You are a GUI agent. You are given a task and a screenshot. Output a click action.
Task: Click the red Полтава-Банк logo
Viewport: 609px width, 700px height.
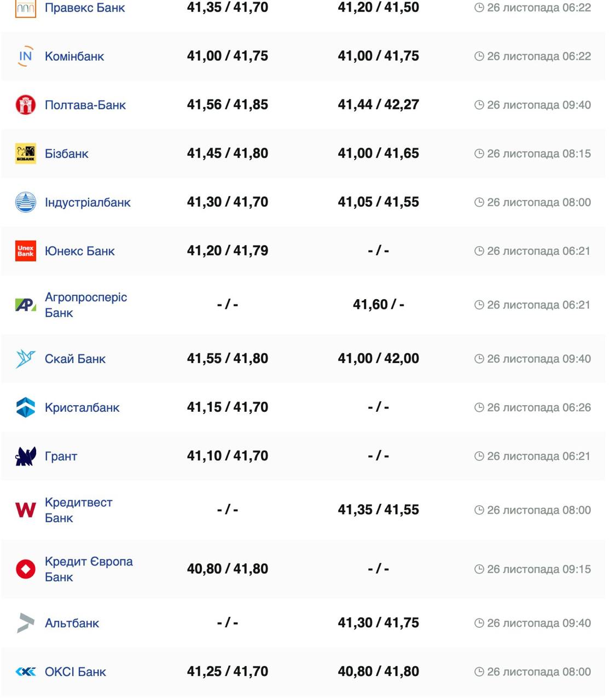26,105
